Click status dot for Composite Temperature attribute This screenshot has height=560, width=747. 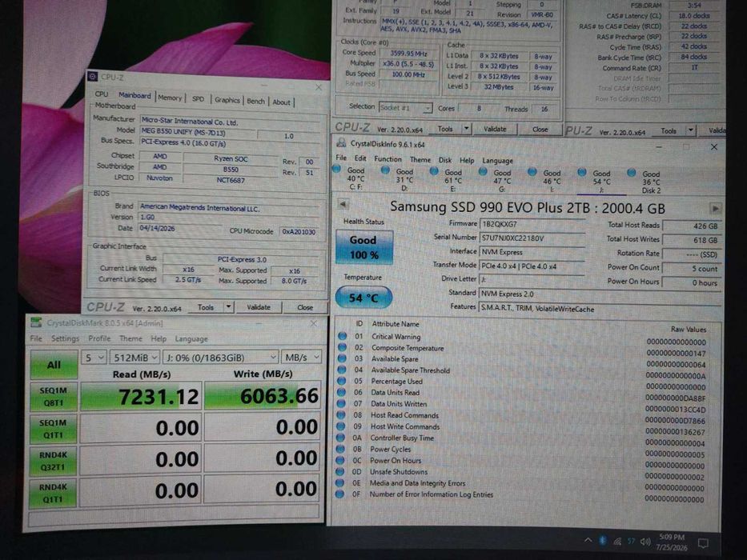[x=342, y=347]
